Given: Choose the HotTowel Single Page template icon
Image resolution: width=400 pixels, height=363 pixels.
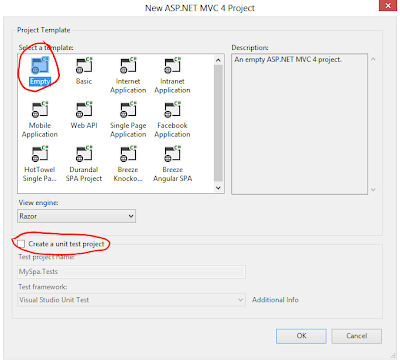Looking at the screenshot, I should pyautogui.click(x=40, y=154).
